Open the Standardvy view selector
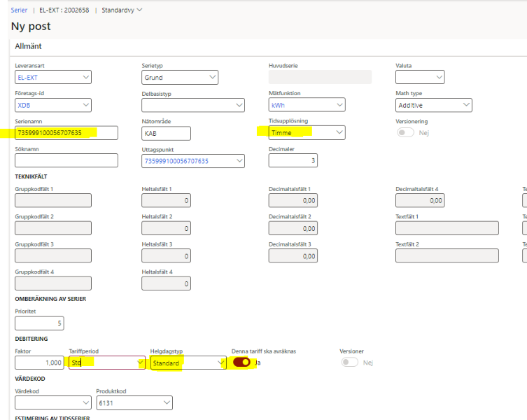The height and width of the screenshot is (420, 527). 121,10
